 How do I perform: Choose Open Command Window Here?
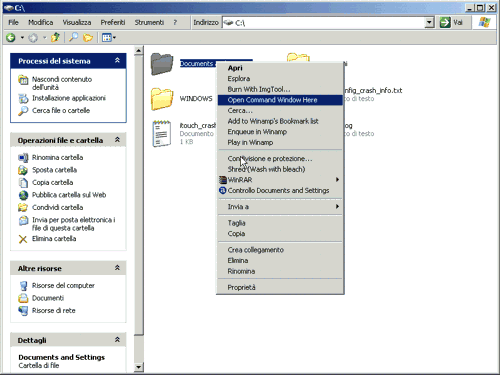click(x=280, y=100)
